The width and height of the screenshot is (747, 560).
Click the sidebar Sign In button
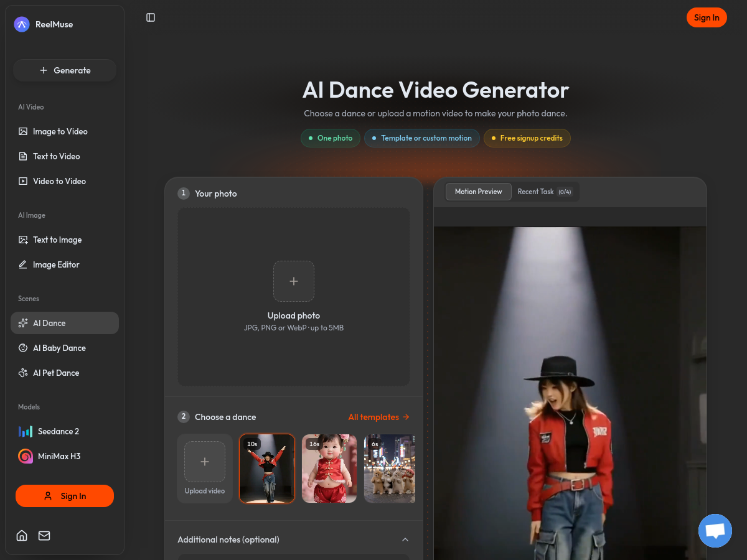pyautogui.click(x=65, y=496)
